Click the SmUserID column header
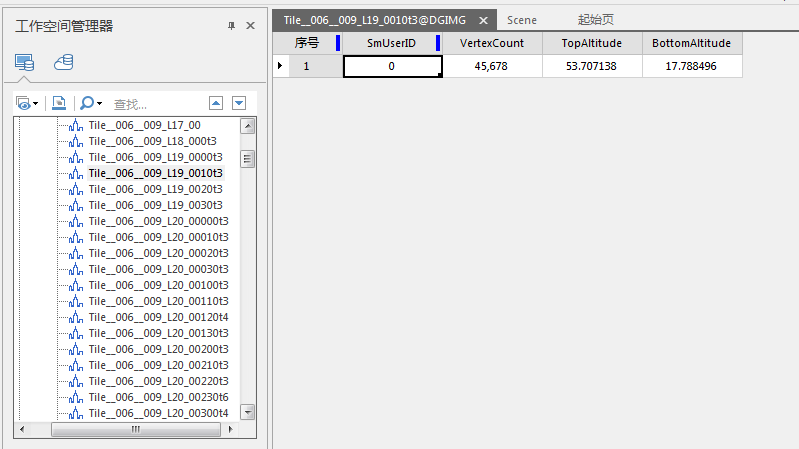799x449 pixels. pyautogui.click(x=391, y=43)
